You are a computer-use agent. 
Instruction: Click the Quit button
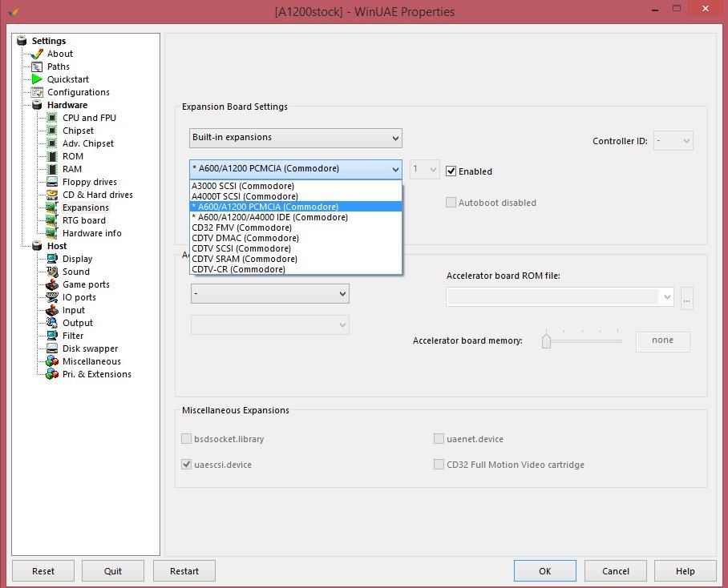[113, 571]
